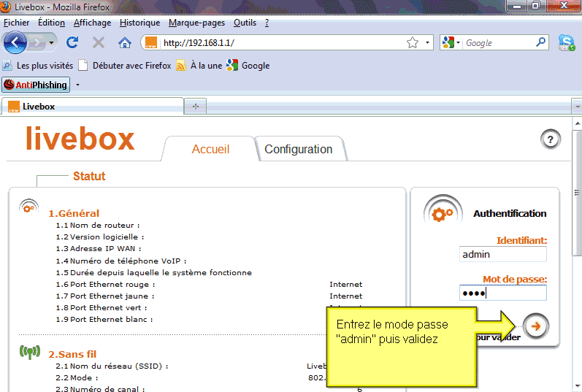
Task: Open the Affichage menu
Action: (x=93, y=23)
